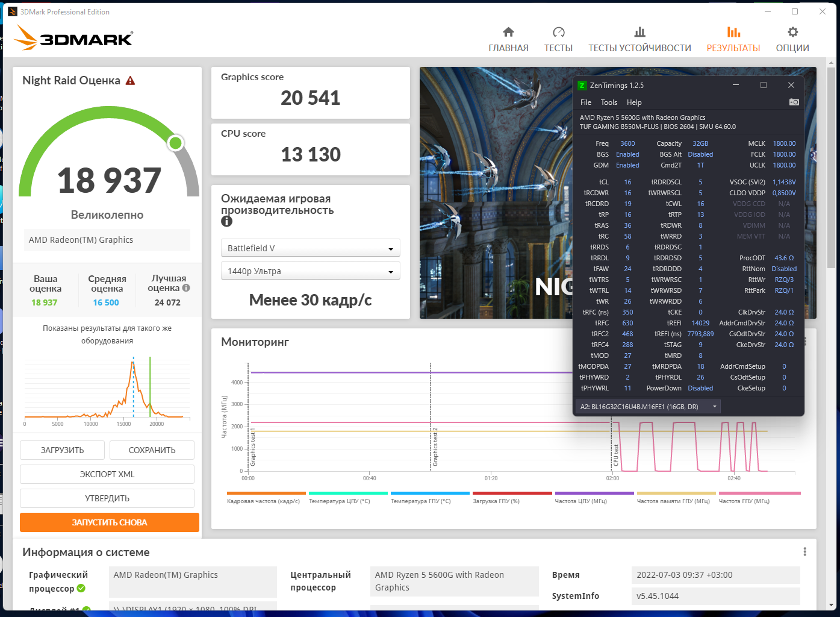
Task: Open the three-dot menu in Информация о системе
Action: (x=804, y=552)
